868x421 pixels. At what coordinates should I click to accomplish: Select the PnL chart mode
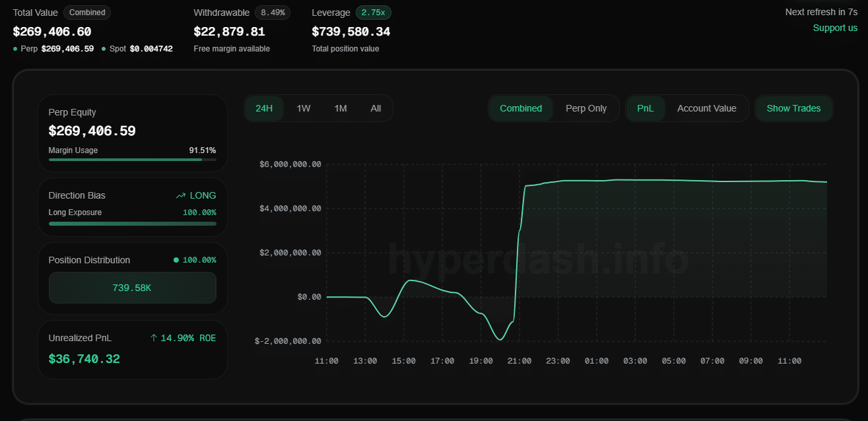tap(646, 108)
